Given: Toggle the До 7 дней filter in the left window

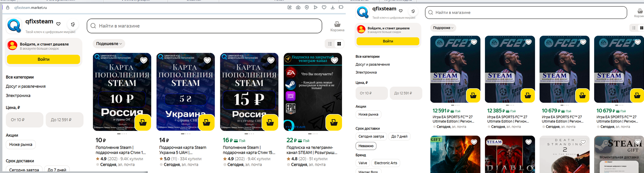Looking at the screenshot, I should tap(57, 170).
